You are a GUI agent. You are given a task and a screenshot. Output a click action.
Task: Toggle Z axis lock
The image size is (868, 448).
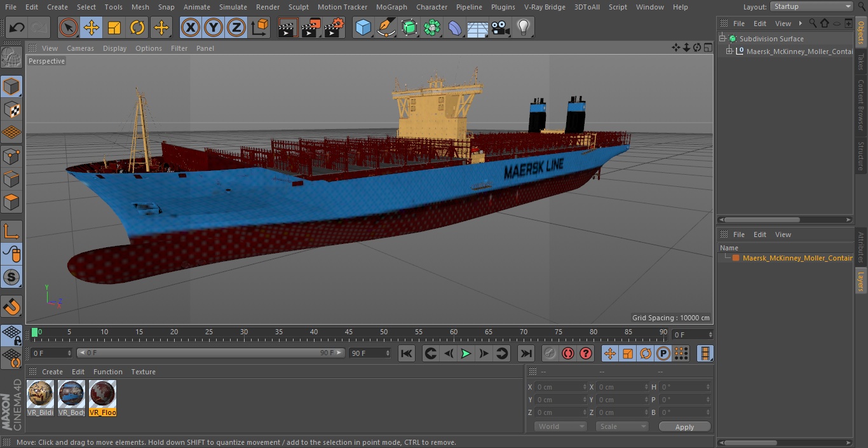[x=236, y=27]
